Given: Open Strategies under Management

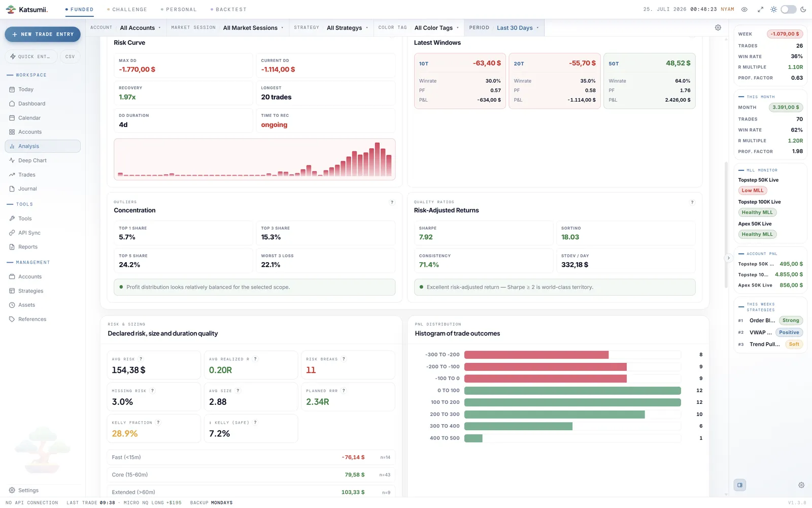Looking at the screenshot, I should click(43, 291).
